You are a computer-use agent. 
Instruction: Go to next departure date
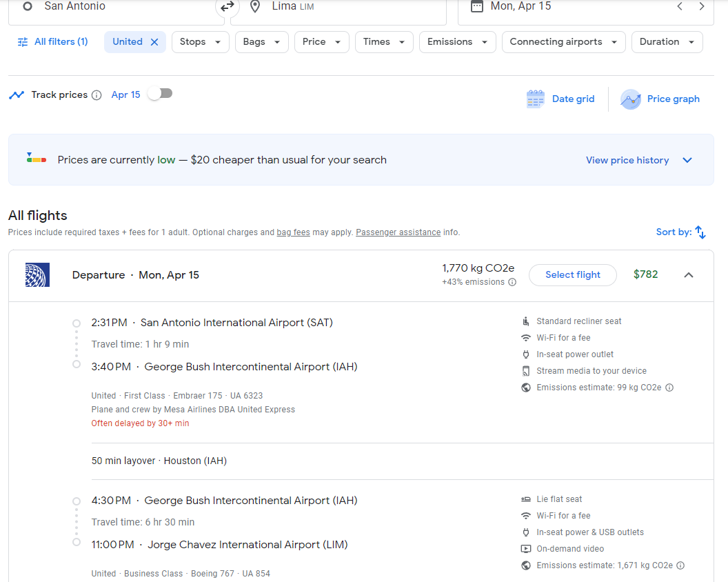(x=702, y=7)
